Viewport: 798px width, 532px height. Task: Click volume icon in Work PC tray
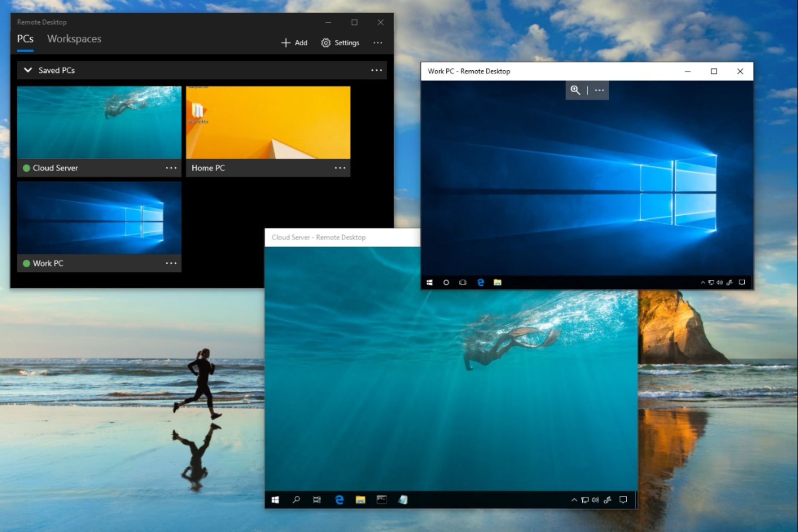click(719, 283)
